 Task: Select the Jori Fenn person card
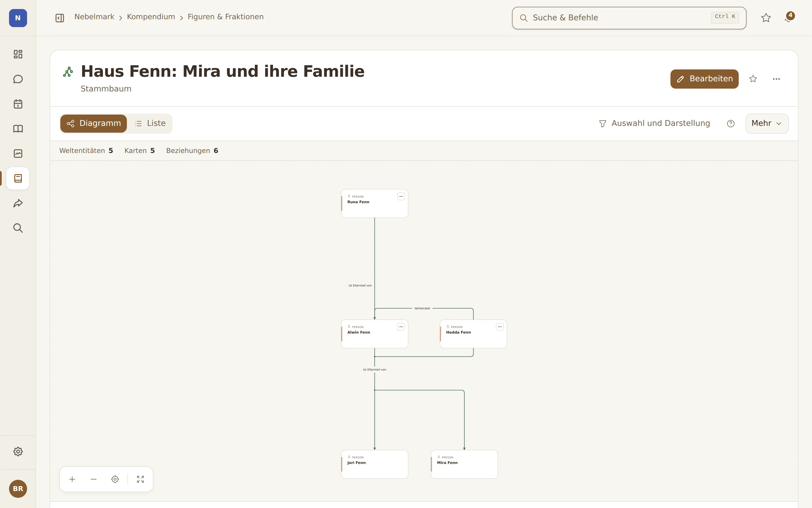[x=374, y=464]
